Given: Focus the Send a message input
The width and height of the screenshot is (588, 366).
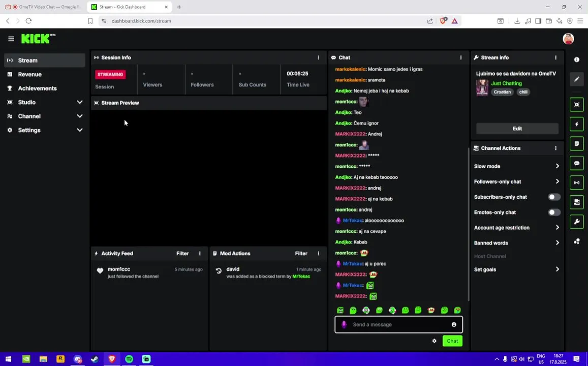Looking at the screenshot, I should pos(398,324).
